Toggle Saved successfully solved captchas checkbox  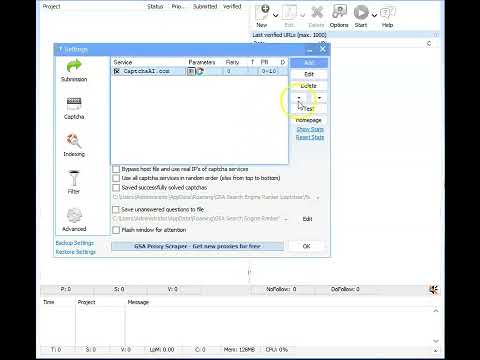click(x=116, y=188)
